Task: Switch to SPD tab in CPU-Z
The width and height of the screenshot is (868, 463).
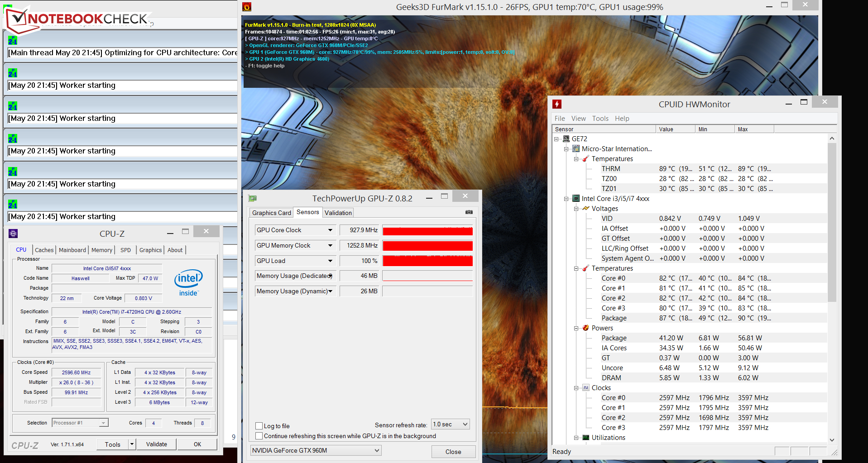Action: 126,250
